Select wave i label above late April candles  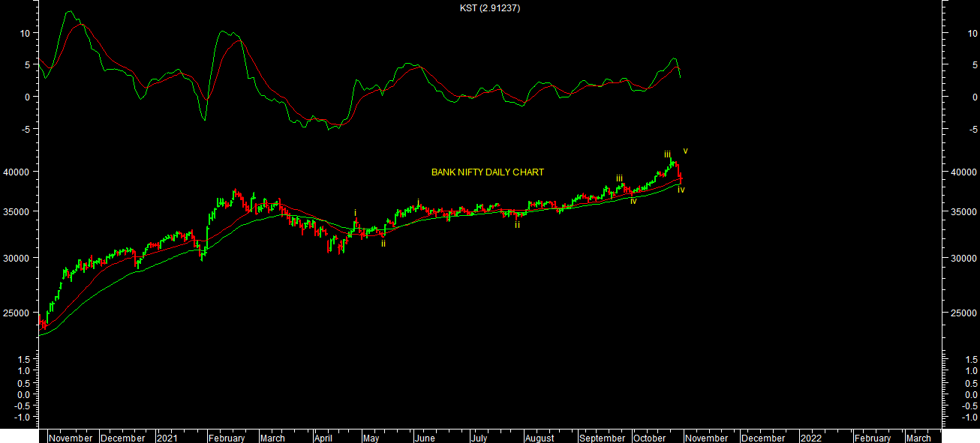pyautogui.click(x=356, y=213)
